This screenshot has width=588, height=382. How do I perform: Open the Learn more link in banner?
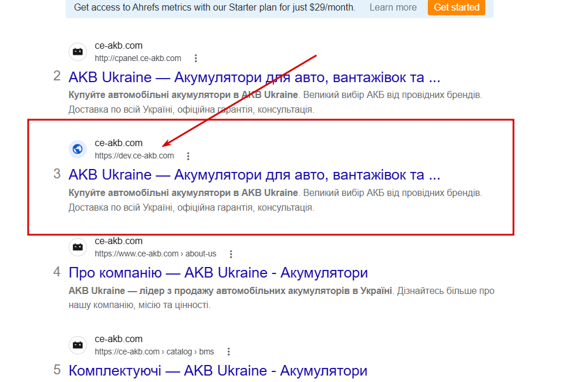coord(393,8)
